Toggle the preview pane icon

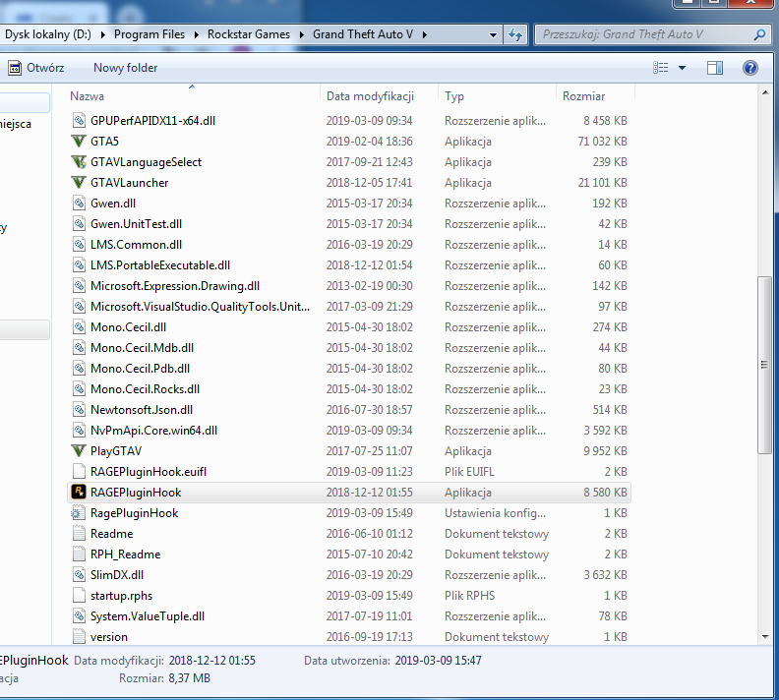(715, 68)
